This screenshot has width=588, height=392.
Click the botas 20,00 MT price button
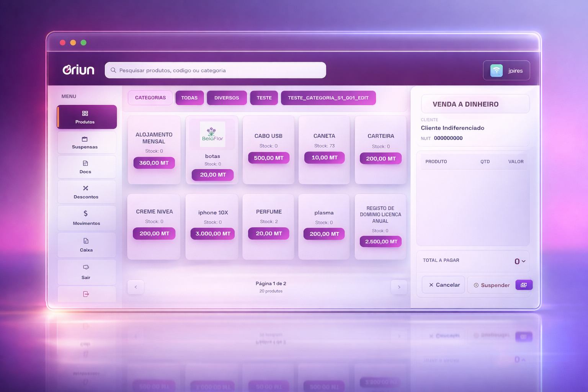213,175
